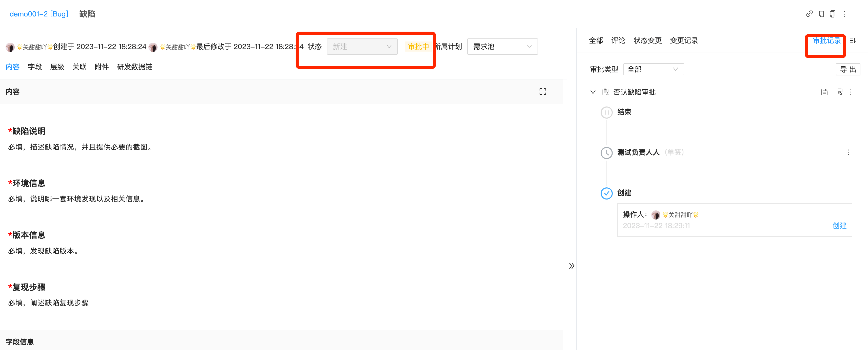Image resolution: width=868 pixels, height=350 pixels.
Task: Switch to the 附件 tab
Action: coord(102,67)
